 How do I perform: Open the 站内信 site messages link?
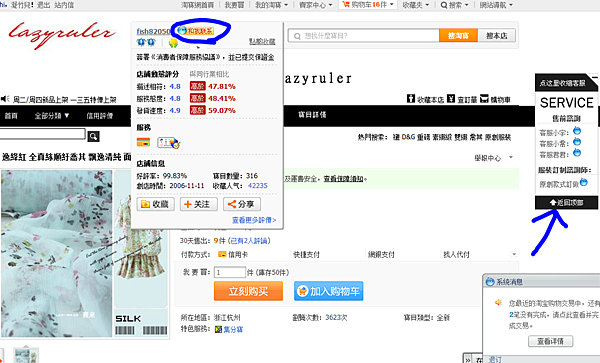pyautogui.click(x=64, y=5)
